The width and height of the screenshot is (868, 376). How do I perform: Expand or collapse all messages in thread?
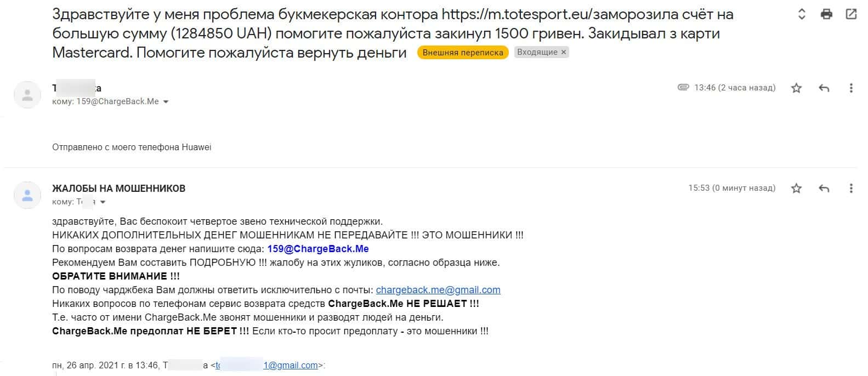tap(802, 15)
